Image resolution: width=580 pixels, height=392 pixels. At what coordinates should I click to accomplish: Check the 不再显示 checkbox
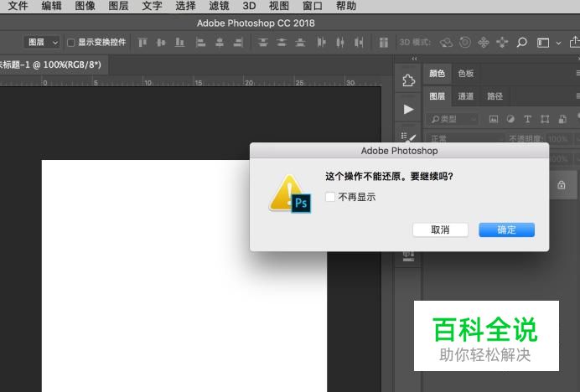(330, 197)
